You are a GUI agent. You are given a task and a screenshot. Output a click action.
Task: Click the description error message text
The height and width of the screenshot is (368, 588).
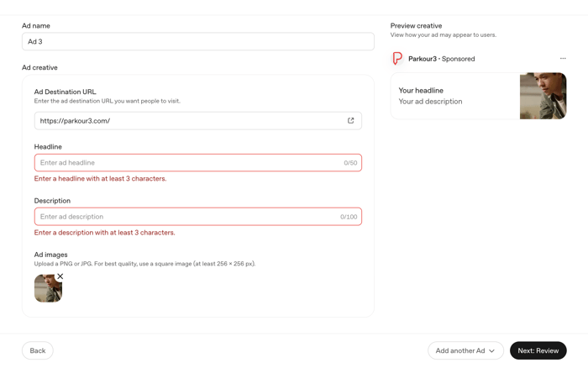coord(105,233)
